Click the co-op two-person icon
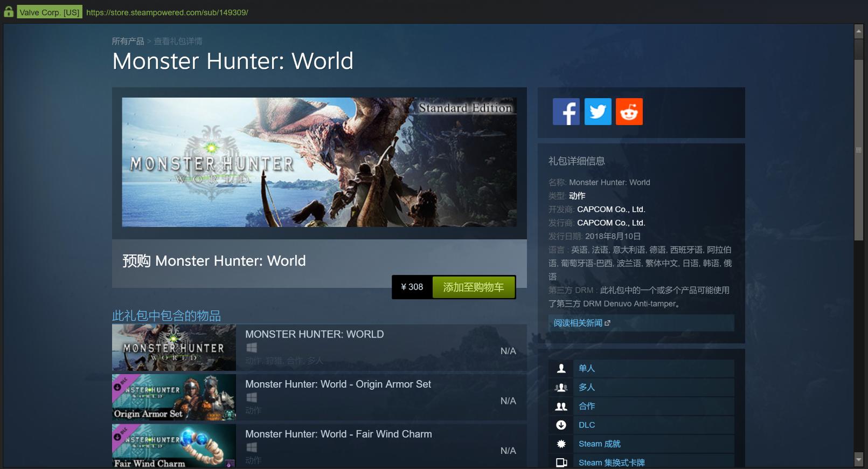 (561, 406)
